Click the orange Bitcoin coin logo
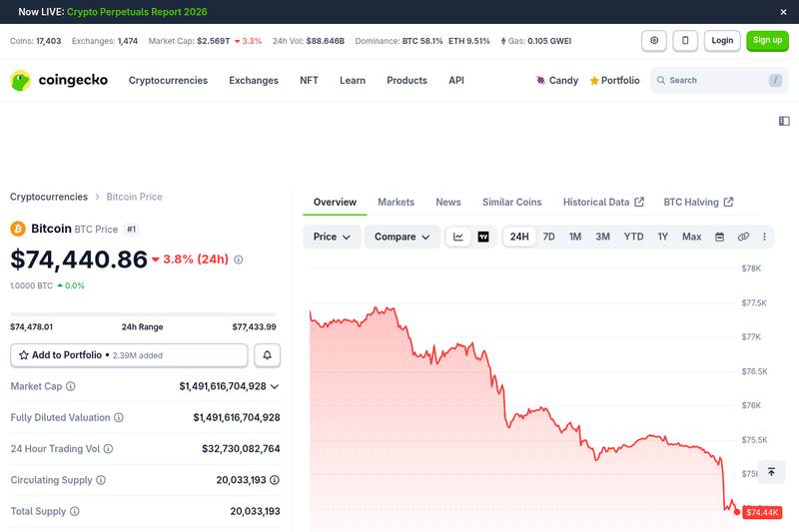 [18, 229]
